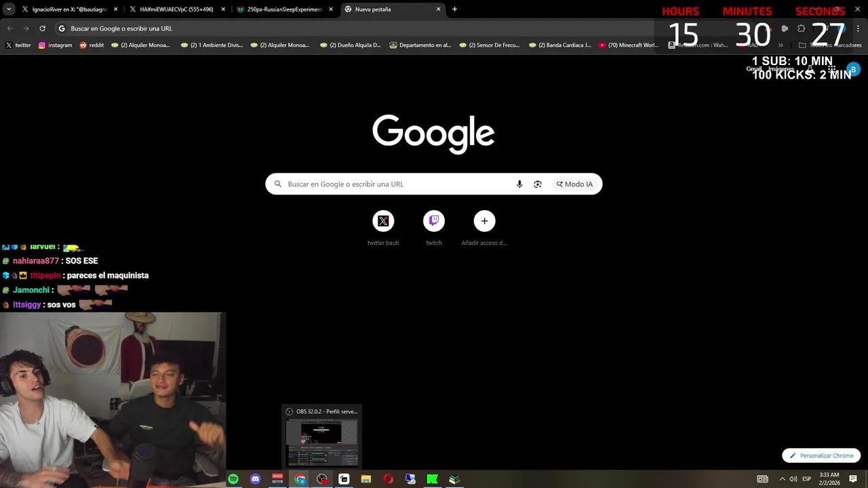Open the twitter bauti shortcut
868x488 pixels.
coord(383,228)
